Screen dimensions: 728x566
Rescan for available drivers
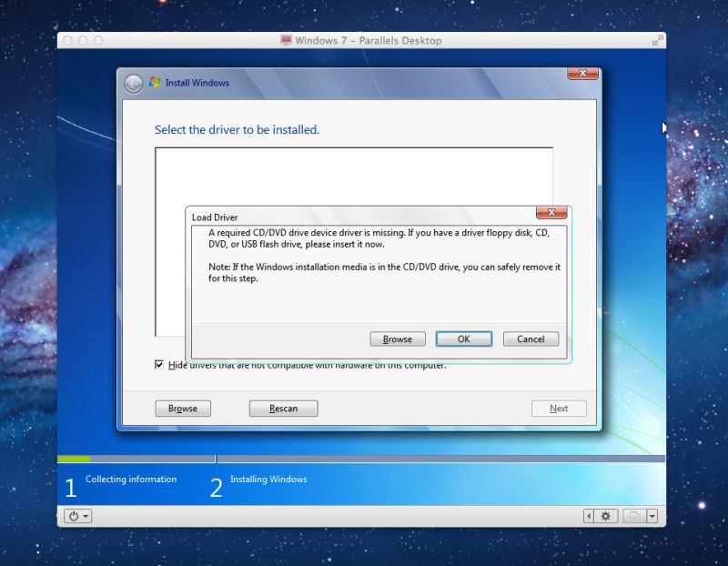[x=283, y=408]
